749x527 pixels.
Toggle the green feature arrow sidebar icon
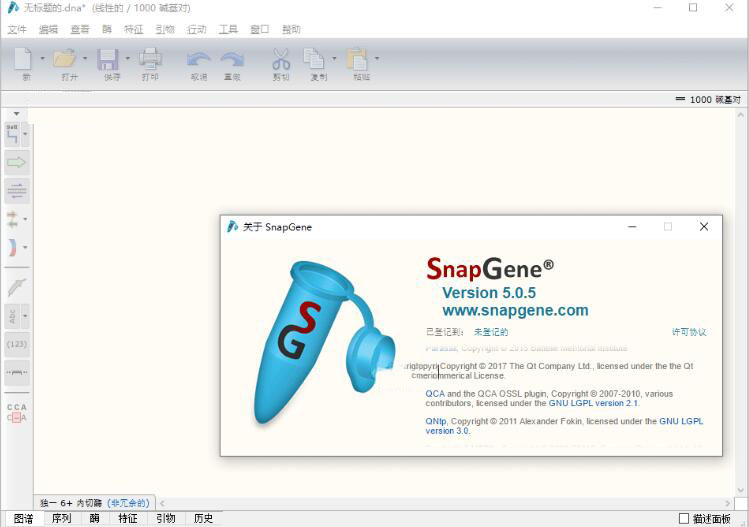16,162
